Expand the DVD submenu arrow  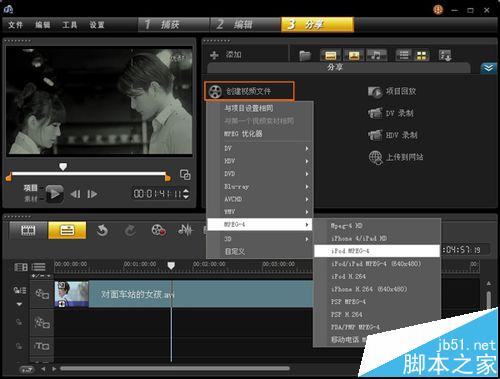[307, 174]
